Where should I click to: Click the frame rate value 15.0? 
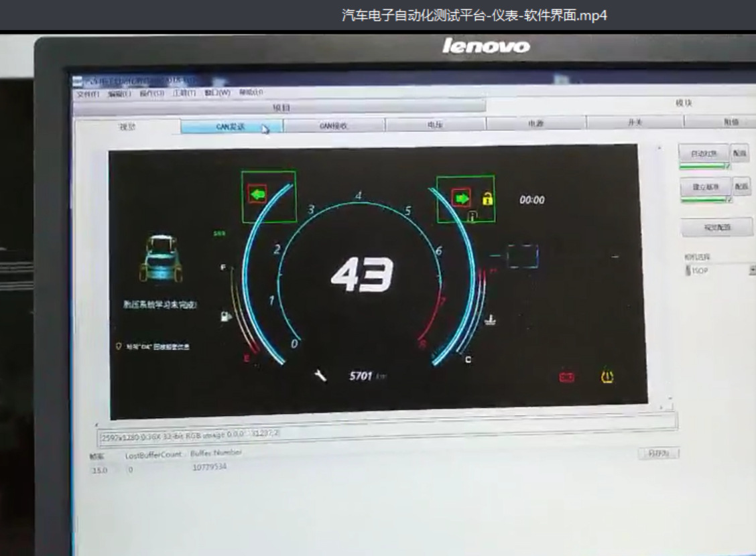[x=99, y=470]
